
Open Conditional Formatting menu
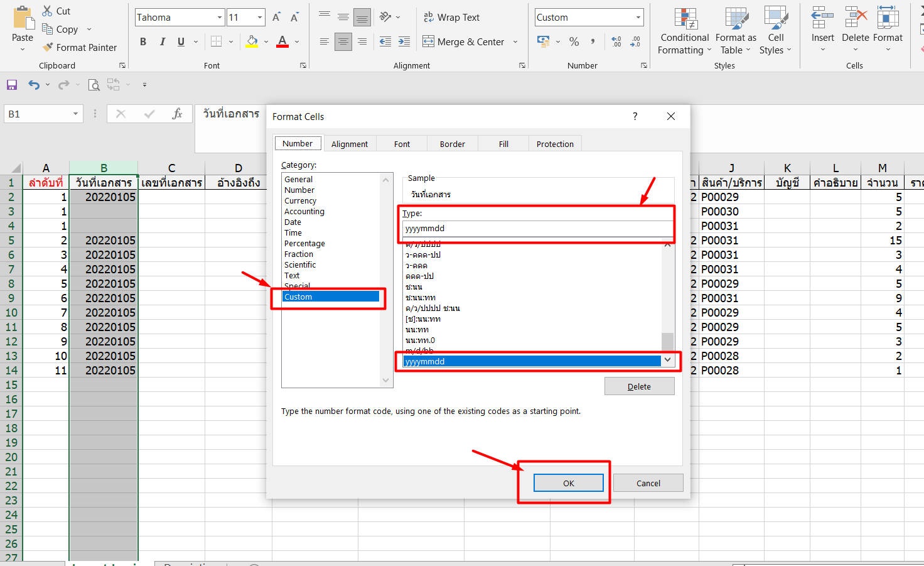point(685,31)
